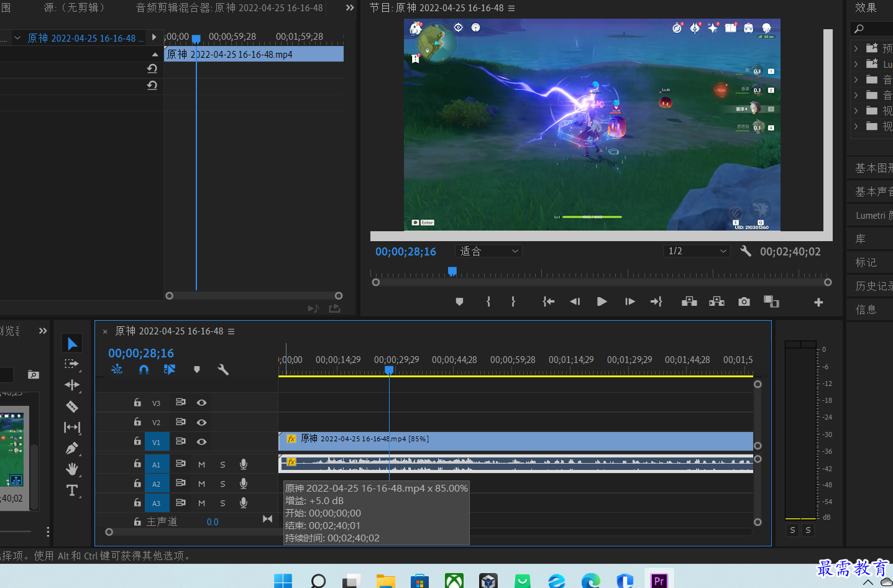
Task: Expand first Effects folder
Action: (856, 48)
